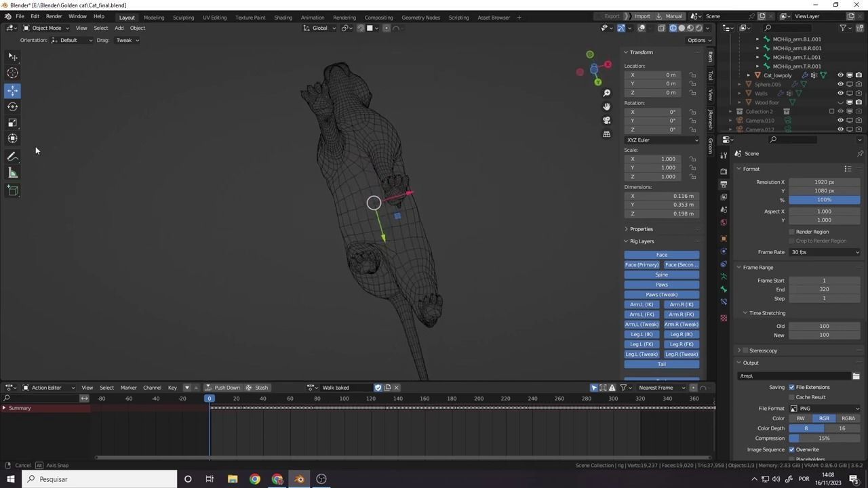Toggle fake user shield for Walk baked
Screen dimensions: 868x488
378,388
